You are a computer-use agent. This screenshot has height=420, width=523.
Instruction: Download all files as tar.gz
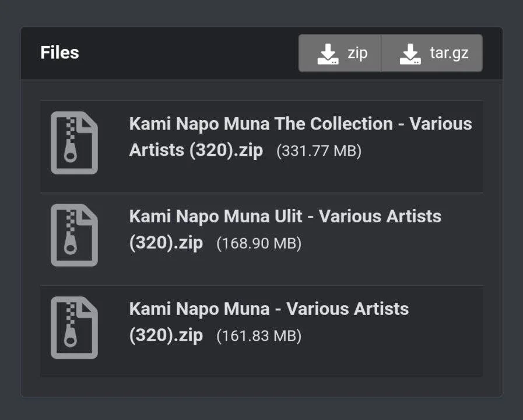pyautogui.click(x=432, y=53)
